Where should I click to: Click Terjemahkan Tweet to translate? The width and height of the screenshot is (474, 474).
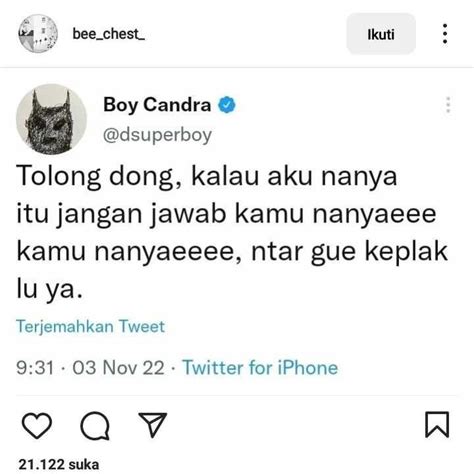(90, 326)
